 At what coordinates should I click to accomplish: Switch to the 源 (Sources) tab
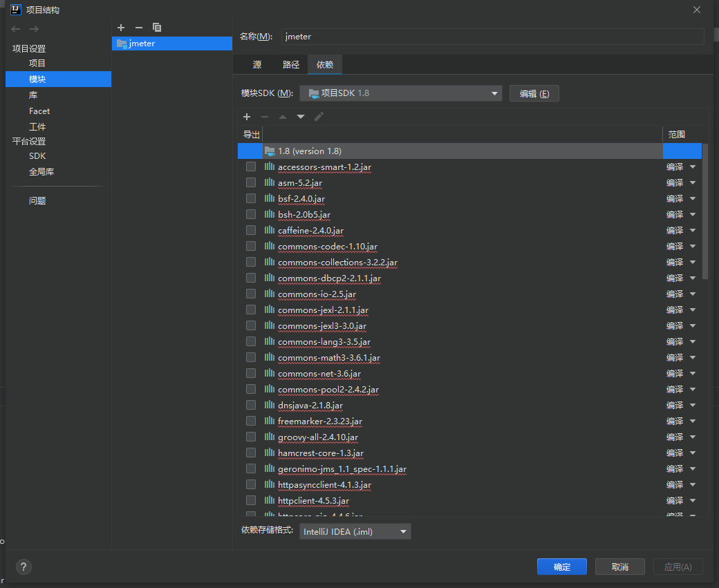click(257, 65)
